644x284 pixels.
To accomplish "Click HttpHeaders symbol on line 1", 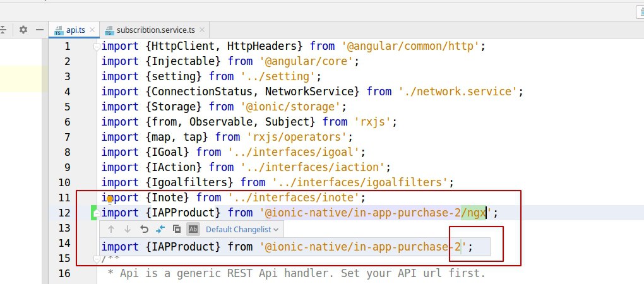I will pyautogui.click(x=263, y=46).
